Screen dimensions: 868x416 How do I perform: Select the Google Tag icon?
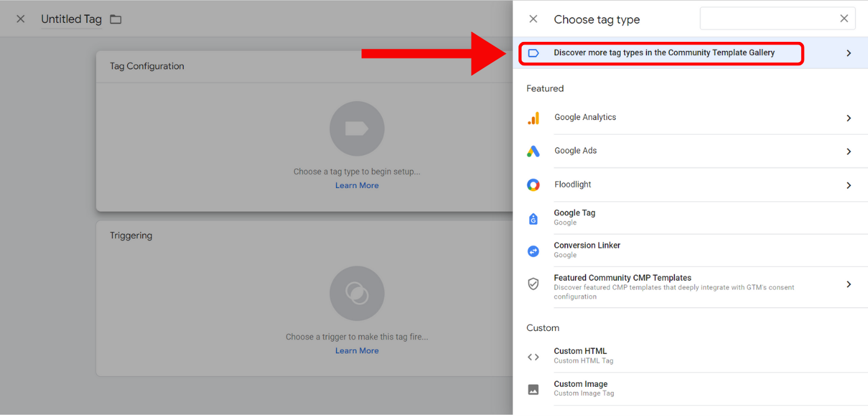pyautogui.click(x=534, y=218)
